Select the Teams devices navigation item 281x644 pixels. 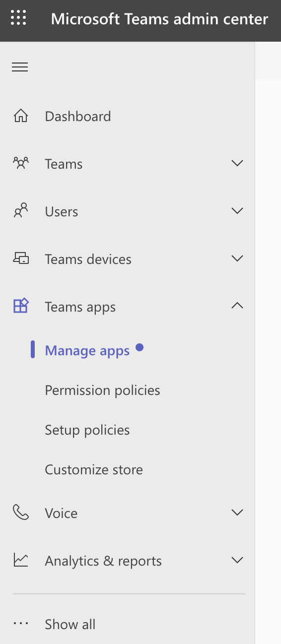pyautogui.click(x=88, y=259)
